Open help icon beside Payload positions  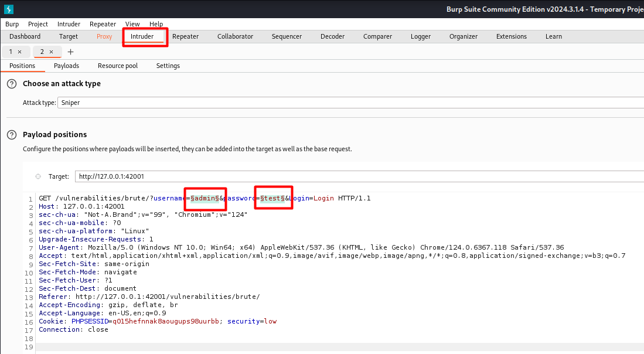click(x=12, y=135)
